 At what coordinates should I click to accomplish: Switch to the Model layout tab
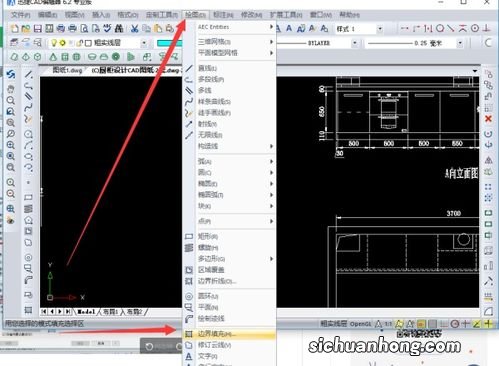(x=86, y=312)
